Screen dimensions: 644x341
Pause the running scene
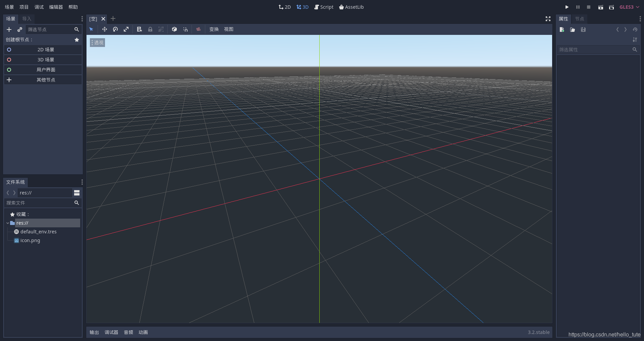click(578, 7)
